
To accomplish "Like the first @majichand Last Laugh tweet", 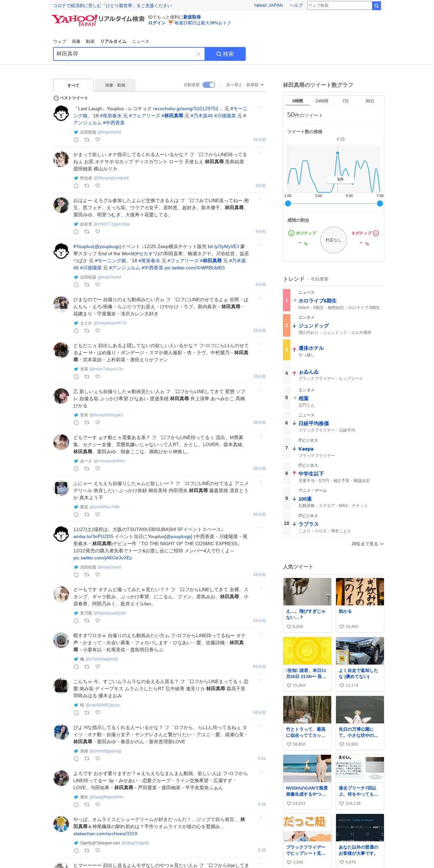I will (x=98, y=140).
